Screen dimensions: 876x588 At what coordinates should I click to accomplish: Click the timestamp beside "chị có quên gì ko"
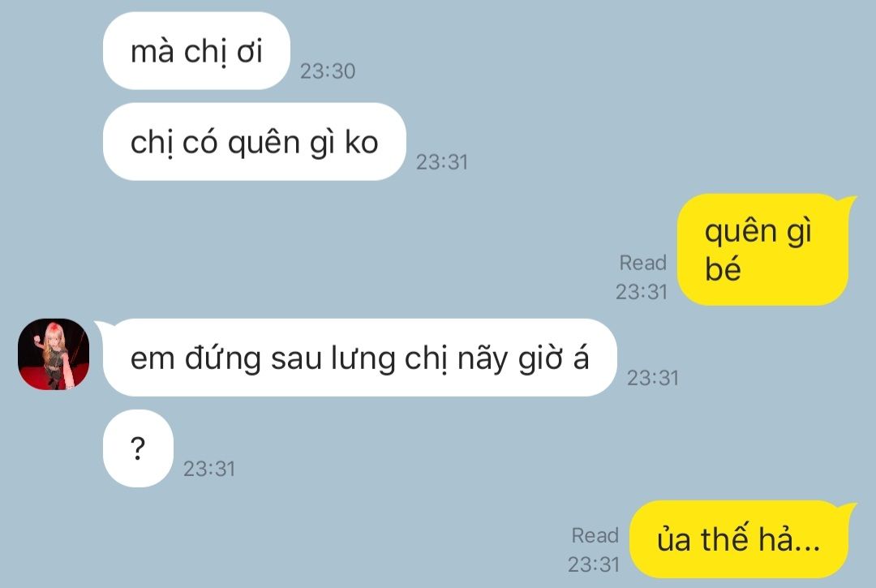tap(442, 162)
